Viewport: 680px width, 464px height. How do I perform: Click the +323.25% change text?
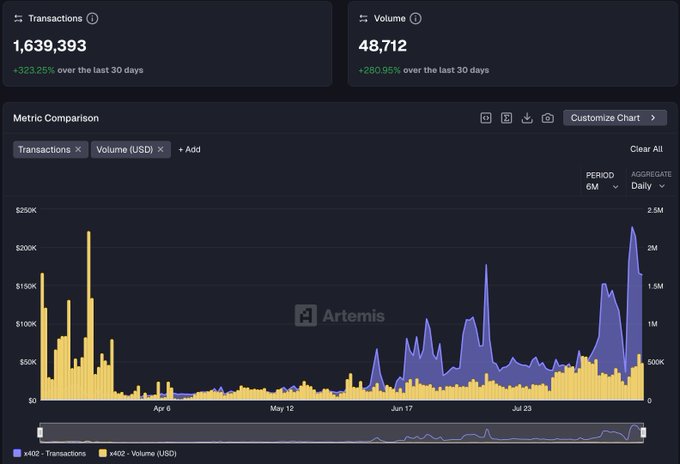(34, 70)
